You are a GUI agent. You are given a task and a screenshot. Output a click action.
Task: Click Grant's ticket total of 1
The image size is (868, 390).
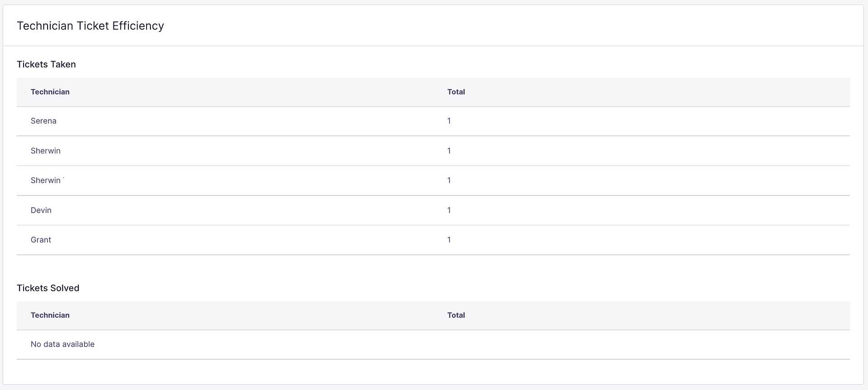click(x=449, y=240)
